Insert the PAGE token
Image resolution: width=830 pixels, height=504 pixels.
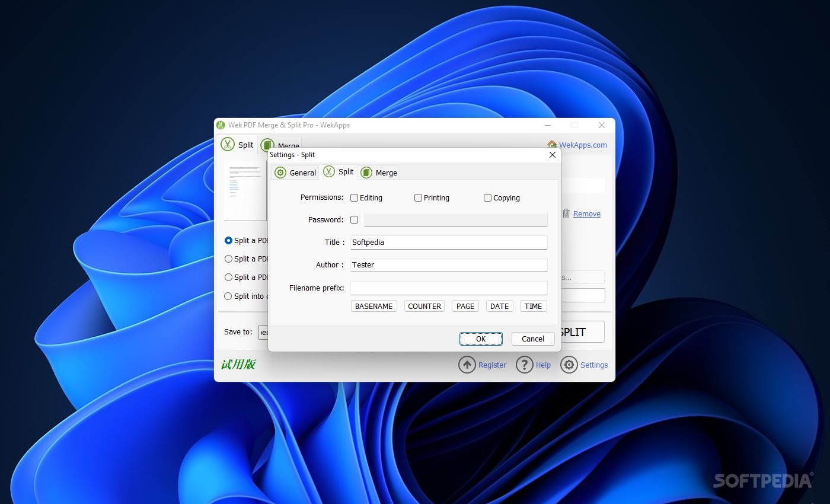click(465, 306)
